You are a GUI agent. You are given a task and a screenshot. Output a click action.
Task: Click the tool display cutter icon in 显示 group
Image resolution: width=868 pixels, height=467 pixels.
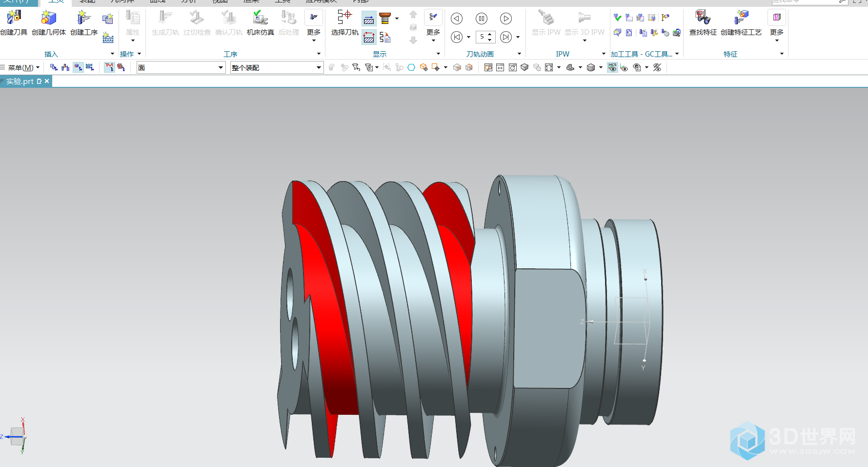385,19
